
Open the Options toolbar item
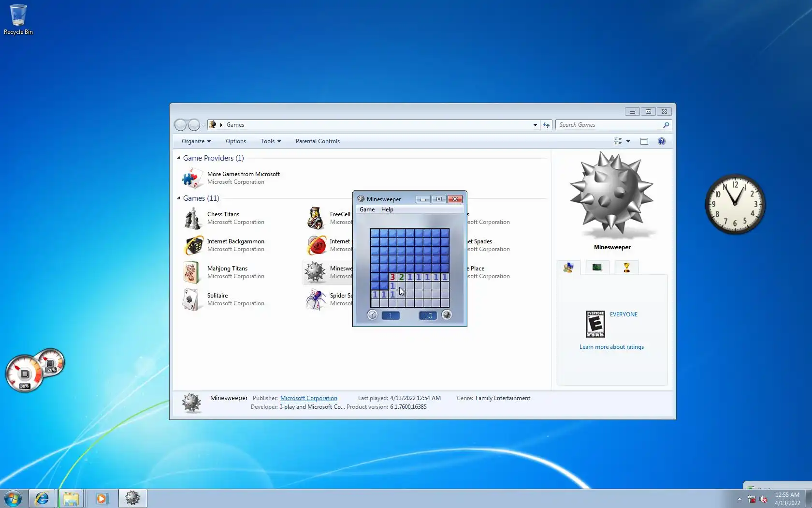click(x=236, y=141)
